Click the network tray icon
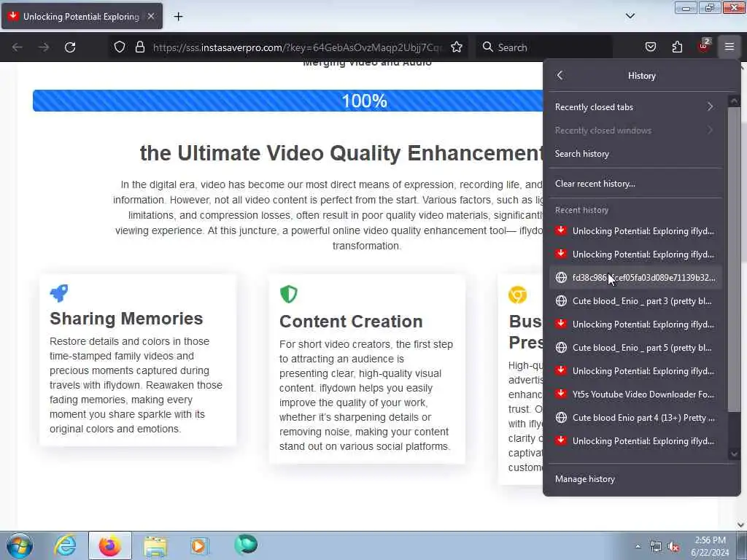Image resolution: width=747 pixels, height=560 pixels. click(x=656, y=547)
